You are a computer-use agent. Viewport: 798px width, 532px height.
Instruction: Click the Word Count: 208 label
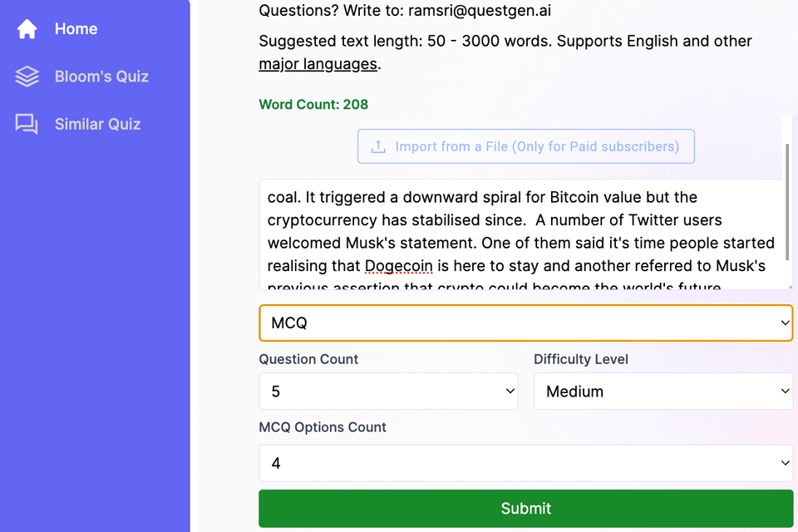(x=313, y=105)
